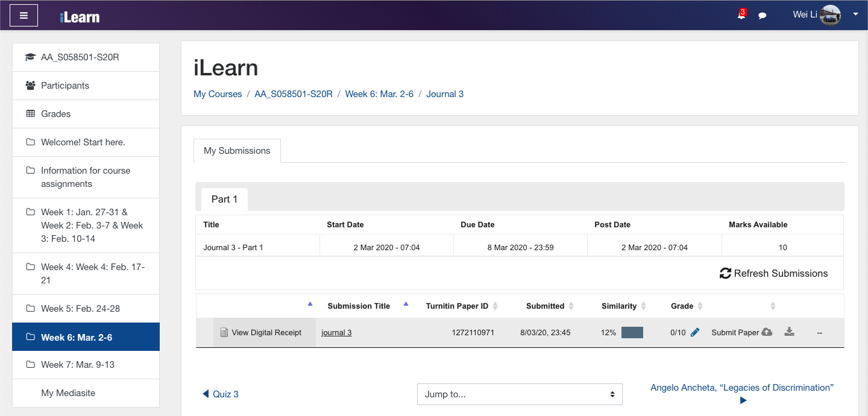
Task: Click Wei Li's profile avatar picture
Action: [831, 15]
